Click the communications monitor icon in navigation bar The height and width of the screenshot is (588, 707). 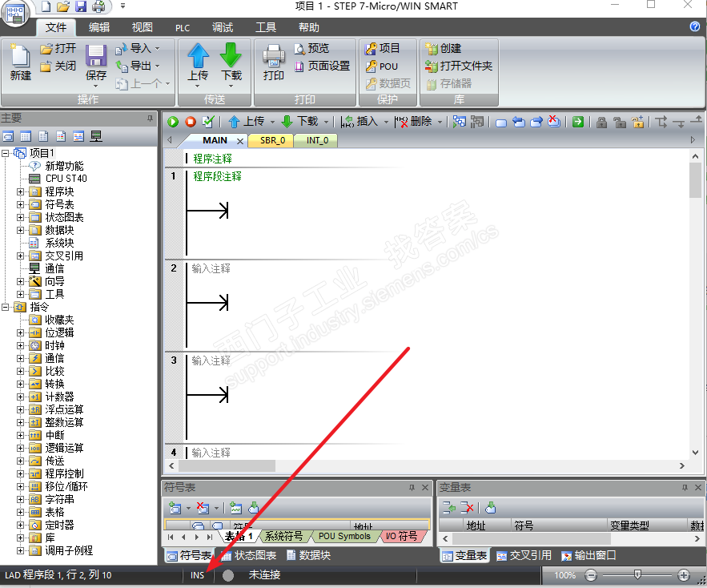pyautogui.click(x=95, y=136)
